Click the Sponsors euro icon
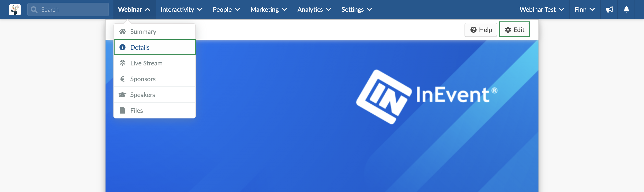 [122, 79]
